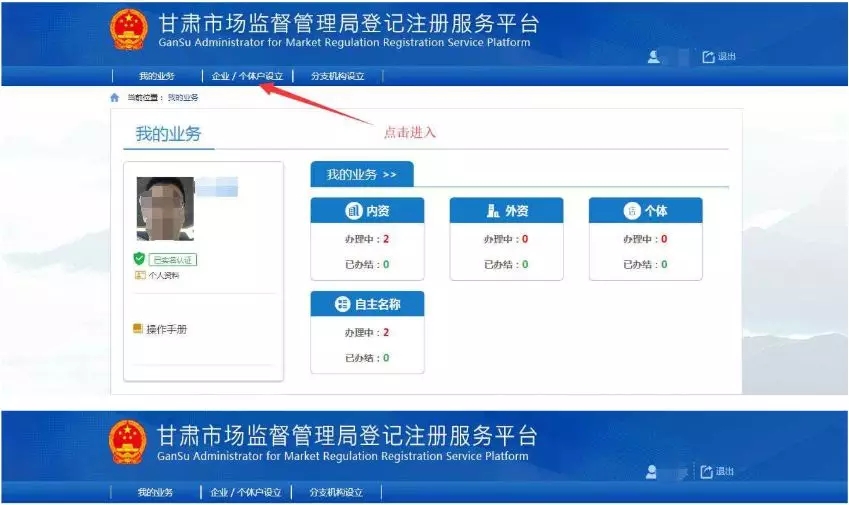Click the 操作手册 book icon

click(x=138, y=329)
